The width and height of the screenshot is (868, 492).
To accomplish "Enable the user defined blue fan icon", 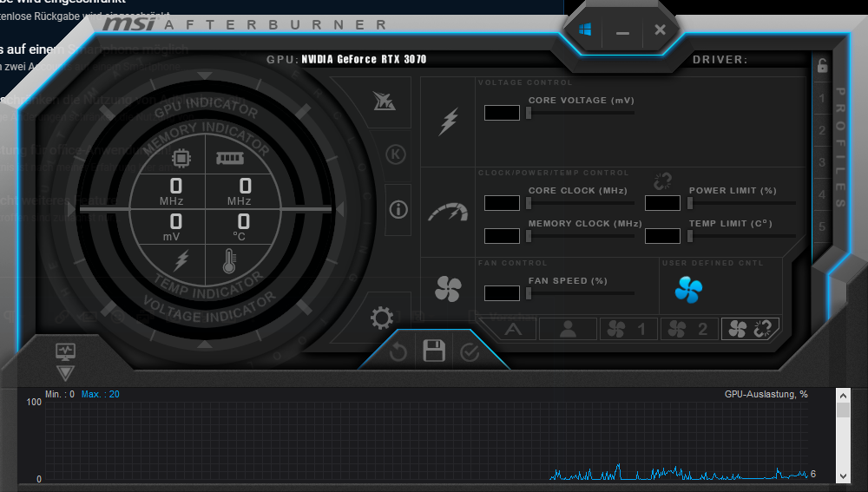I will point(688,290).
